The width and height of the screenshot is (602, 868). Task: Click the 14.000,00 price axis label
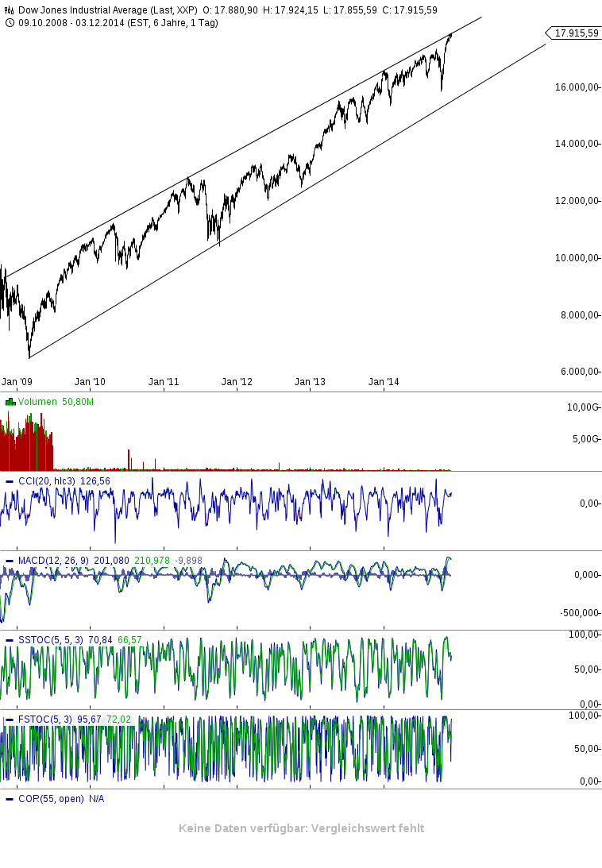pos(577,144)
